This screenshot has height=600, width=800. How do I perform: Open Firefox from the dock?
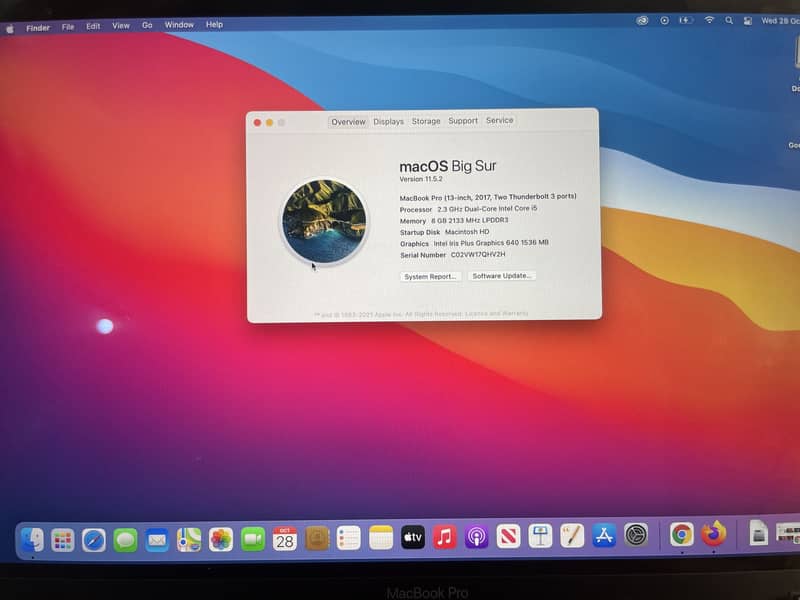pos(714,534)
